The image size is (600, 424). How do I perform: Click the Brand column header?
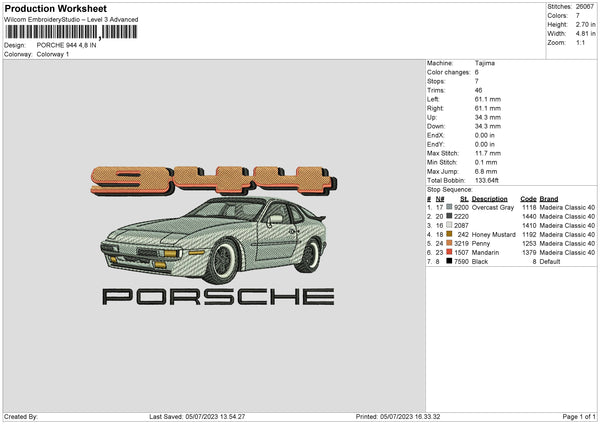550,197
